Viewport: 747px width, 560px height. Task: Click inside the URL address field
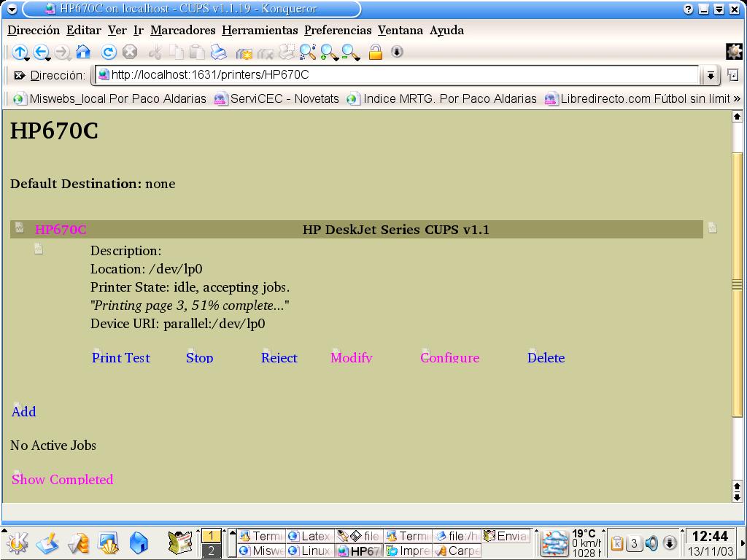pyautogui.click(x=398, y=75)
